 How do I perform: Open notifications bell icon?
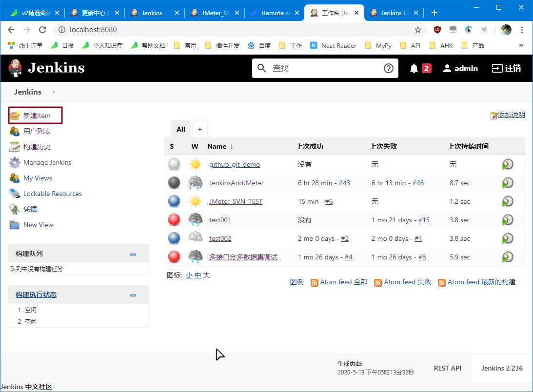[414, 68]
